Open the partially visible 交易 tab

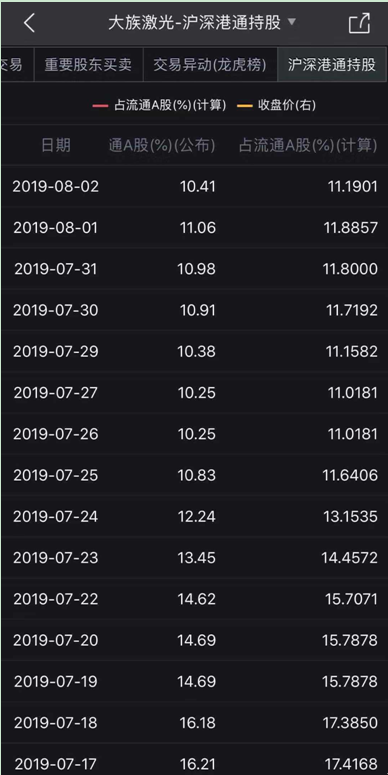tap(11, 64)
